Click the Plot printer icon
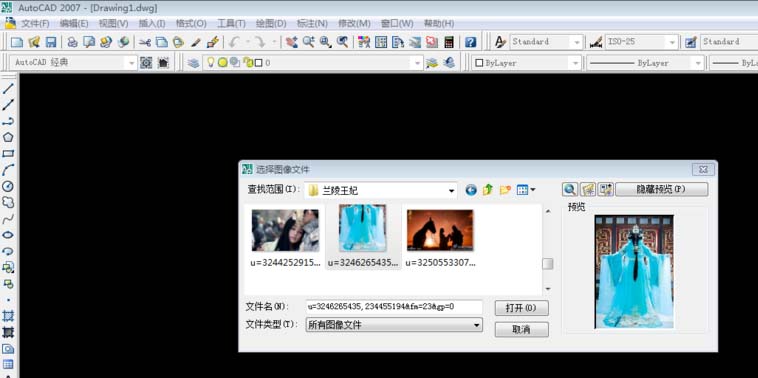The width and height of the screenshot is (758, 378). tap(72, 42)
